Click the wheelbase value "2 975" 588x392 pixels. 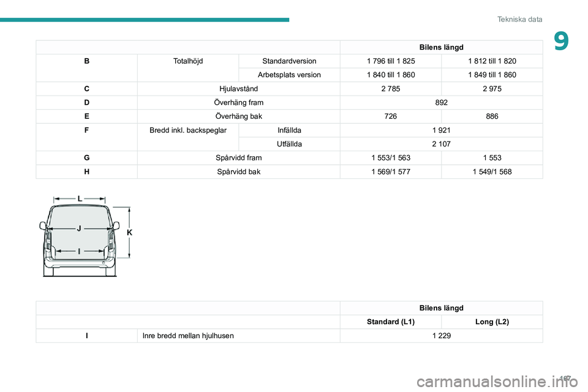pos(492,89)
